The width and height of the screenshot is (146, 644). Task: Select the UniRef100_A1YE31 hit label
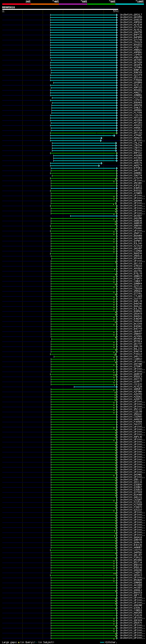131,30
